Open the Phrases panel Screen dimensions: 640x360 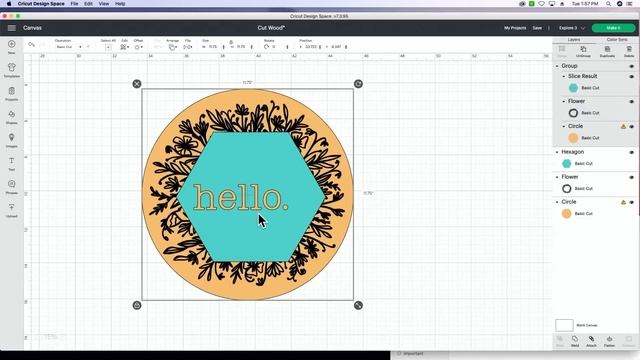[11, 187]
